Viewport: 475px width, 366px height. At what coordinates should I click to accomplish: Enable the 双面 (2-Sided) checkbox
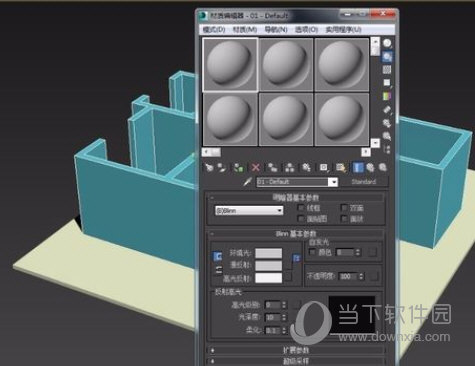click(344, 208)
